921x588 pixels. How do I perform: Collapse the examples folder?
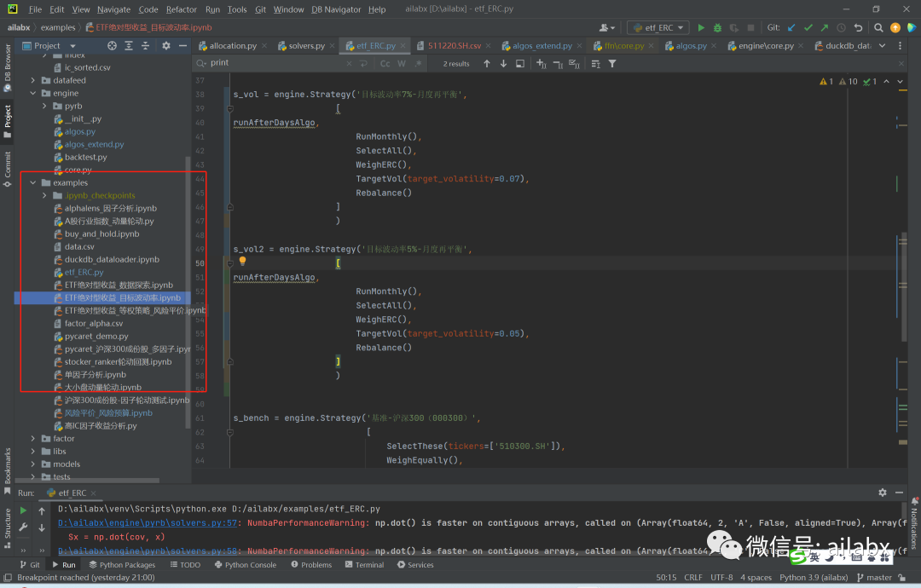click(33, 182)
